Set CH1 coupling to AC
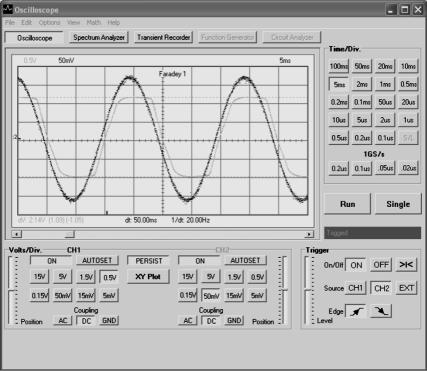Viewport: 427px width, 371px height. pos(63,321)
